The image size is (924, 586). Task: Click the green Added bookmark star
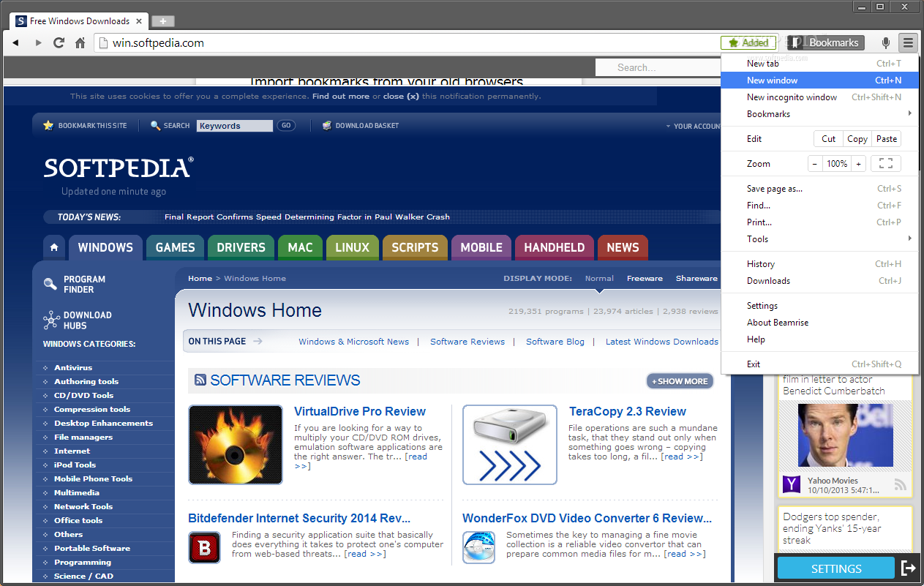[748, 43]
